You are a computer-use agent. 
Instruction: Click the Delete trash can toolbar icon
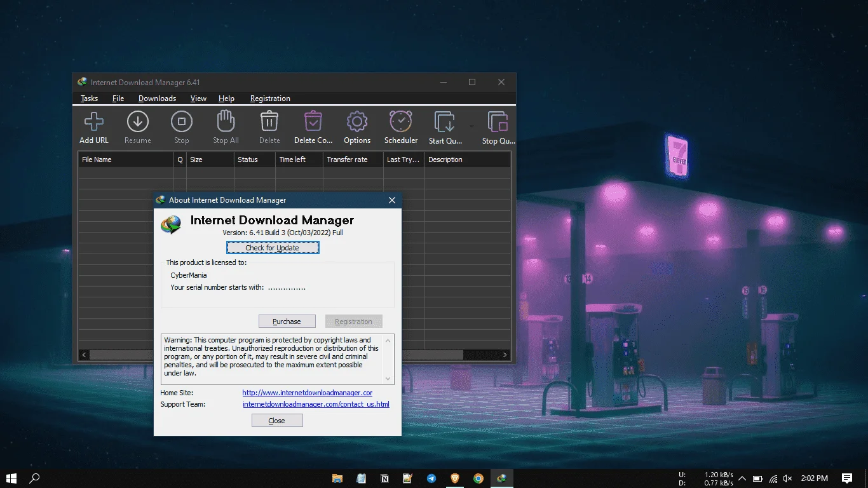click(x=269, y=121)
